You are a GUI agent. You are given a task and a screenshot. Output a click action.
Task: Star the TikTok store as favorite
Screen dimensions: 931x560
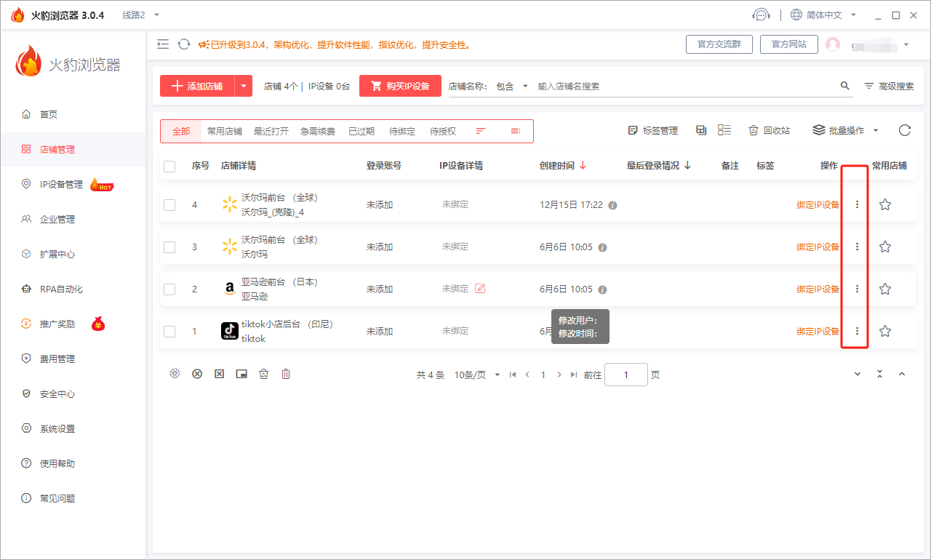[884, 331]
